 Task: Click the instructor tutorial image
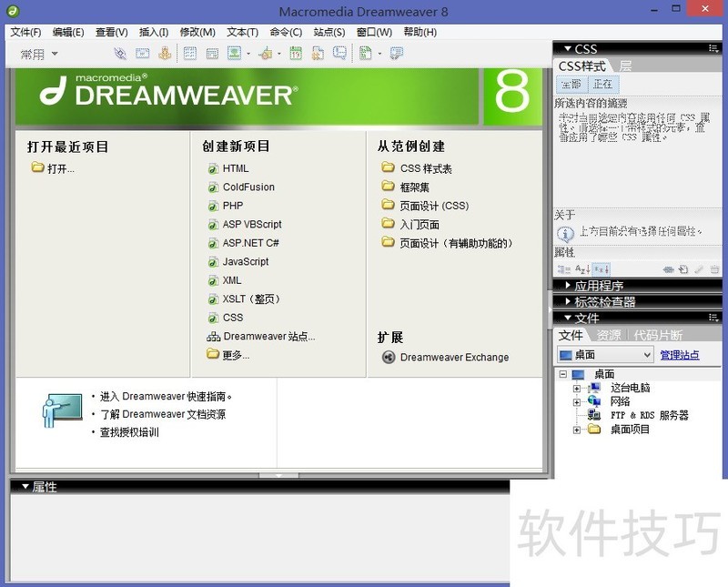(x=62, y=410)
